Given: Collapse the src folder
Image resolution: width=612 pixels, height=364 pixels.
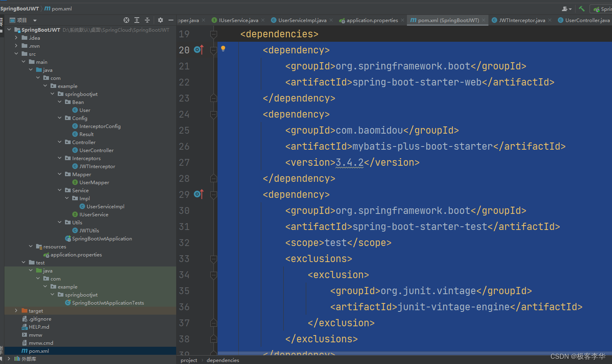Looking at the screenshot, I should point(16,54).
